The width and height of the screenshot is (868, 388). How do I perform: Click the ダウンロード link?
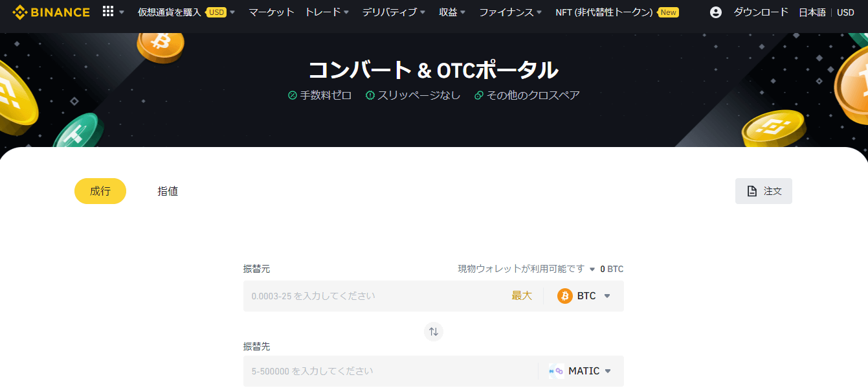(x=761, y=12)
